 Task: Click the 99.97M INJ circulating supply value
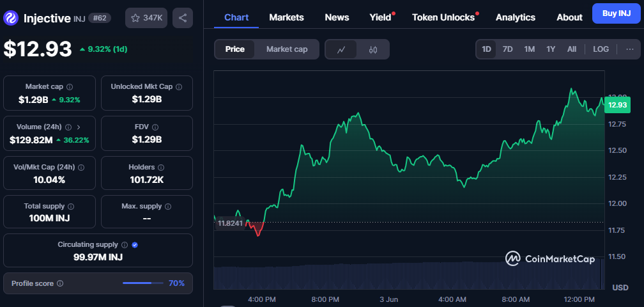point(98,257)
